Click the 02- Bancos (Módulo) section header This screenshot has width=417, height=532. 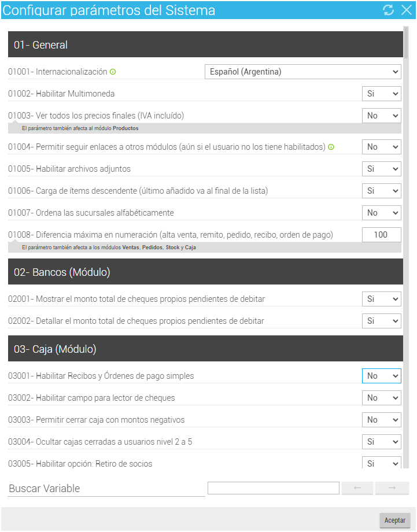(206, 272)
